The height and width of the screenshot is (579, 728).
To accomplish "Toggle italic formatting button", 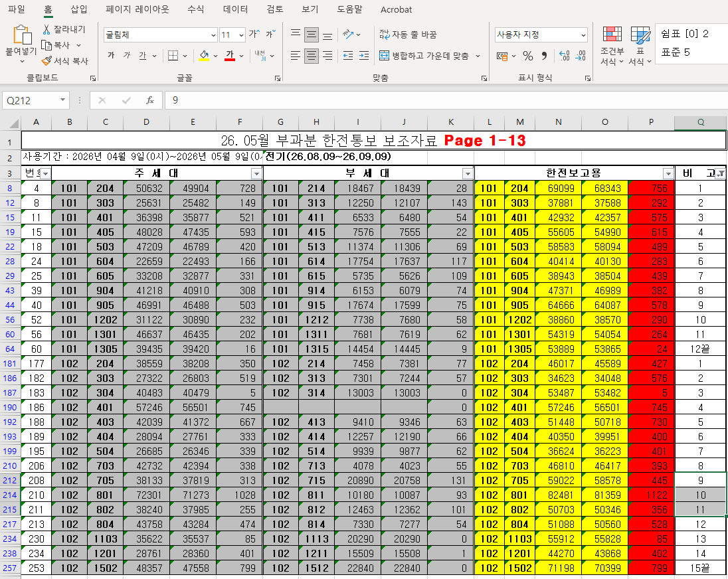I will click(127, 56).
